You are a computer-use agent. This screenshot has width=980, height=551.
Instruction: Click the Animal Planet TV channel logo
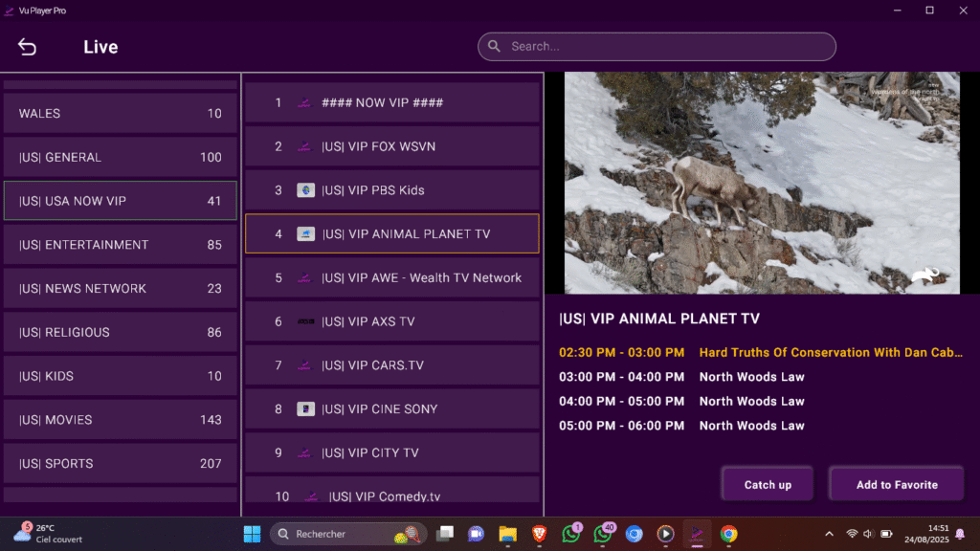pos(305,233)
